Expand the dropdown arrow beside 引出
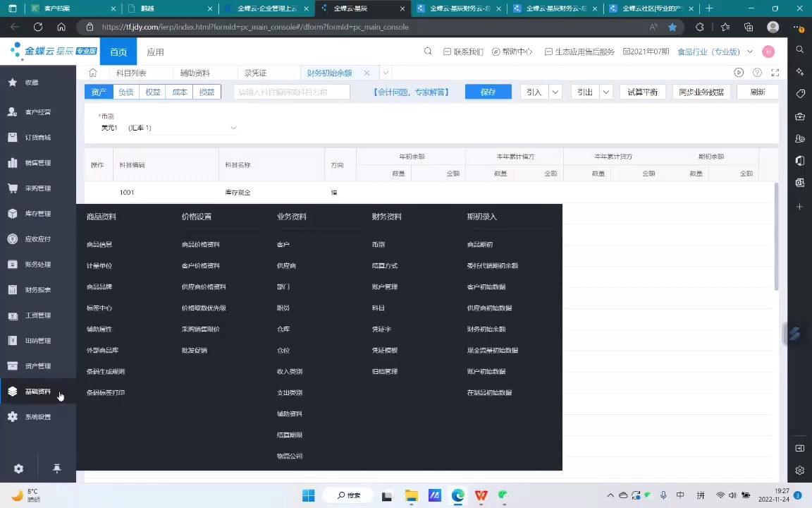The width and height of the screenshot is (812, 508). tap(604, 92)
